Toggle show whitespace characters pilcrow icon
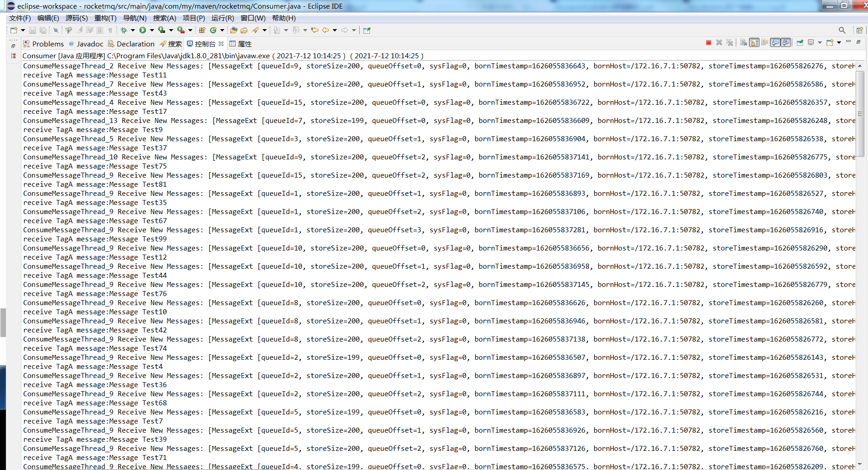This screenshot has width=868, height=470. click(110, 30)
